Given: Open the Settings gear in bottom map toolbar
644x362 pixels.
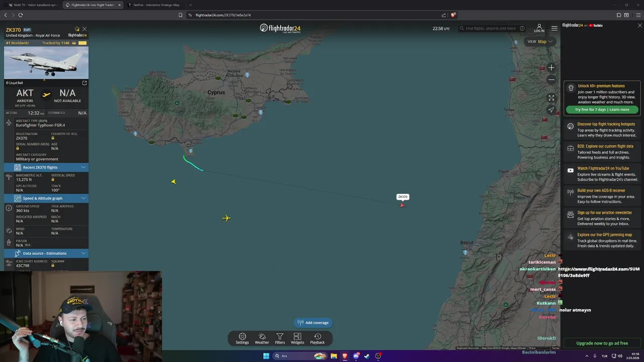Looking at the screenshot, I should click(x=243, y=338).
